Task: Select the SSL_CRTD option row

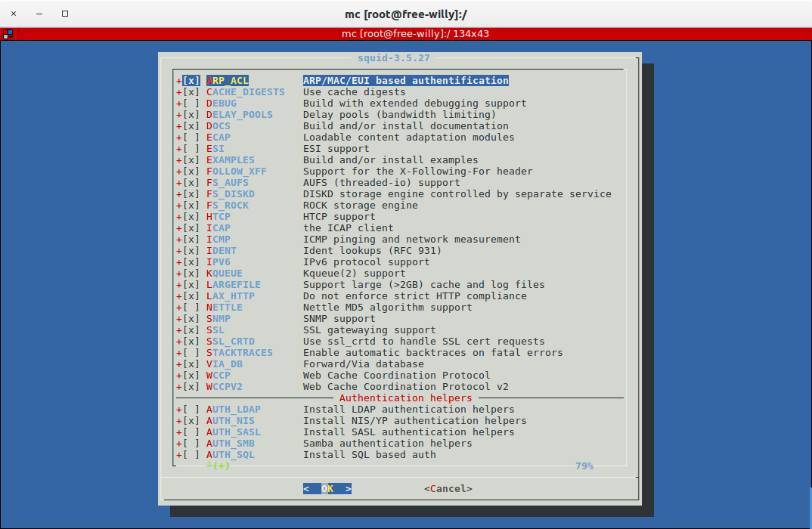Action: pyautogui.click(x=231, y=342)
